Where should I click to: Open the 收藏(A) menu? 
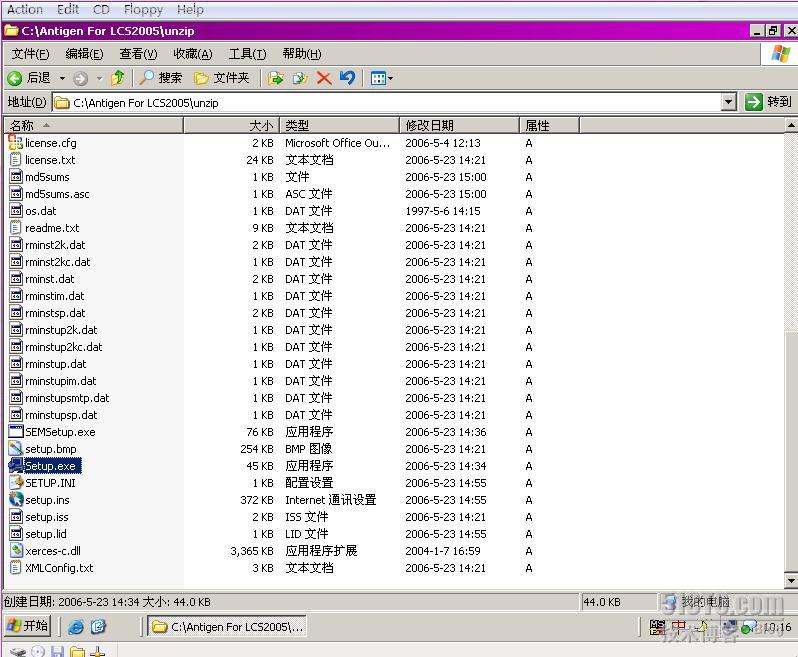click(x=193, y=53)
